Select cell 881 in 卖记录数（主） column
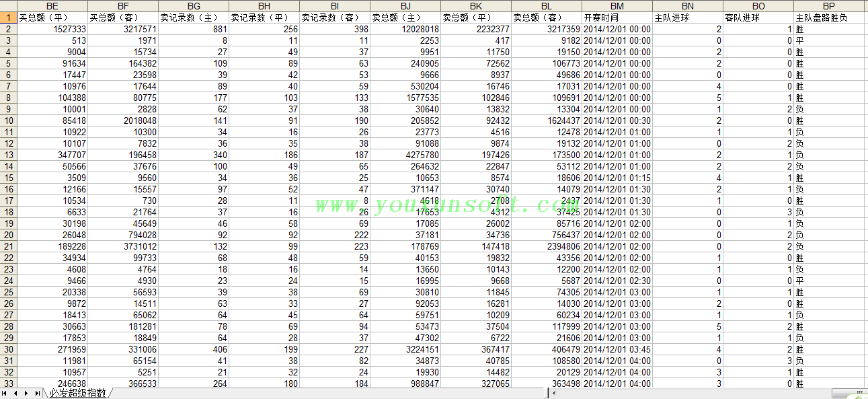 pyautogui.click(x=194, y=29)
